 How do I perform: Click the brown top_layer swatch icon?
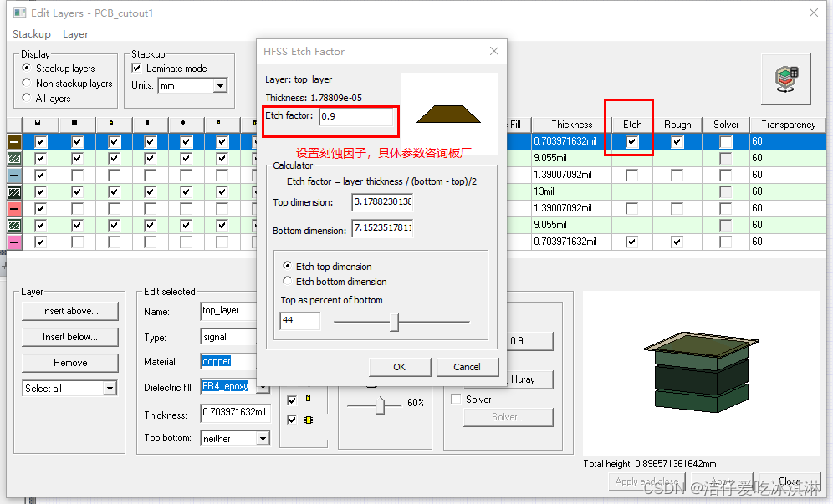point(14,142)
